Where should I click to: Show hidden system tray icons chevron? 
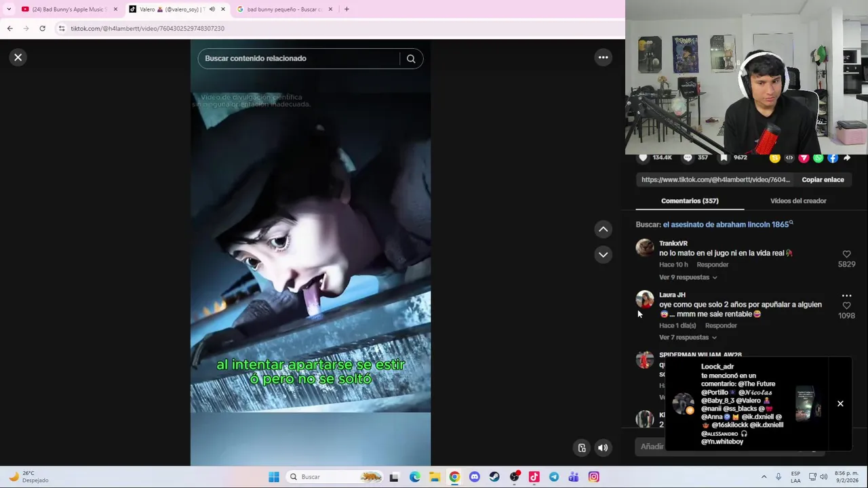[764, 477]
